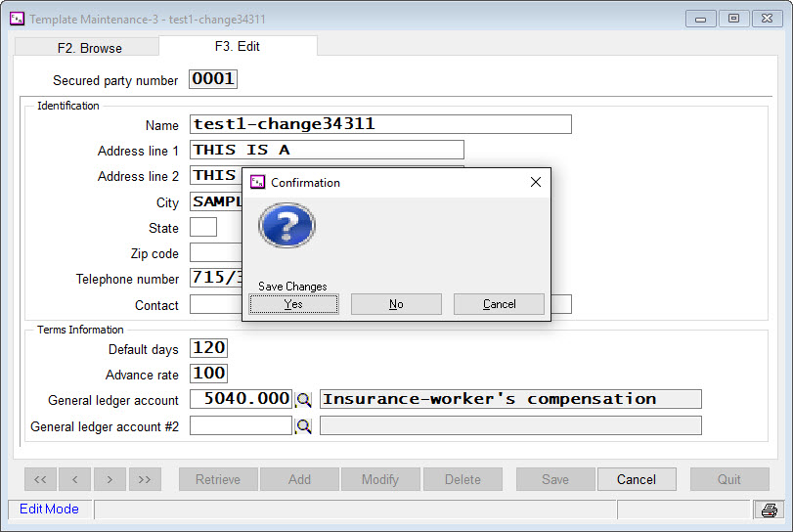The image size is (793, 532).
Task: Close the Confirmation dialog with X
Action: 535,182
